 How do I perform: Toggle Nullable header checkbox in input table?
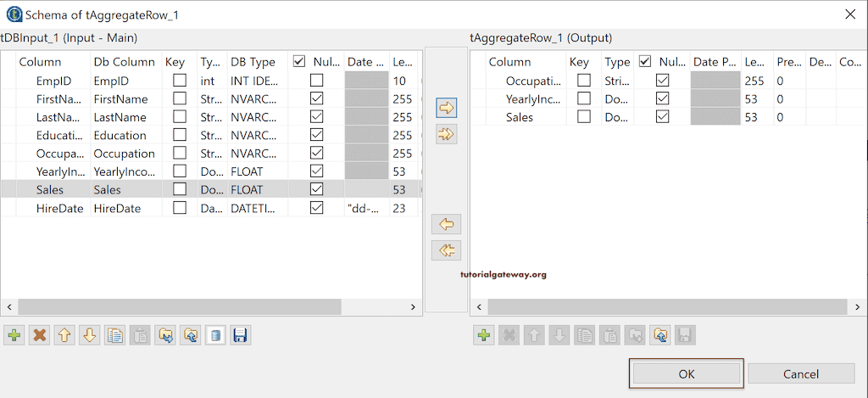tap(299, 62)
